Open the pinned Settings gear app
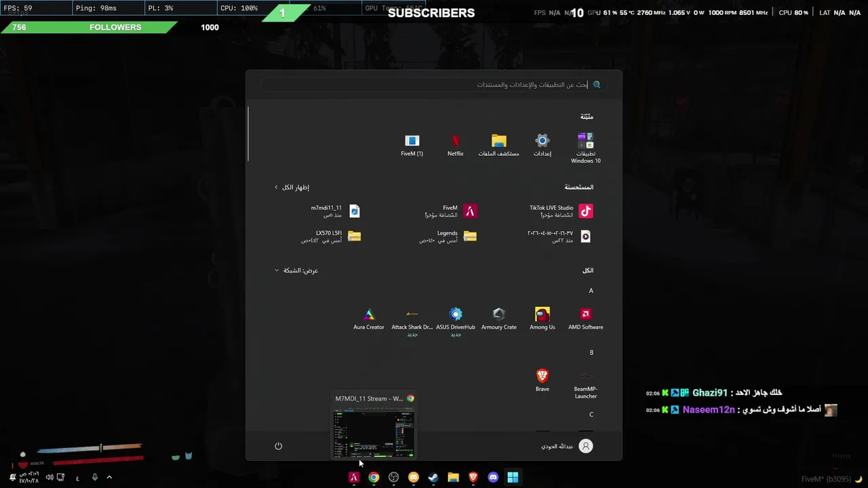Viewport: 868px width, 488px height. [x=542, y=145]
